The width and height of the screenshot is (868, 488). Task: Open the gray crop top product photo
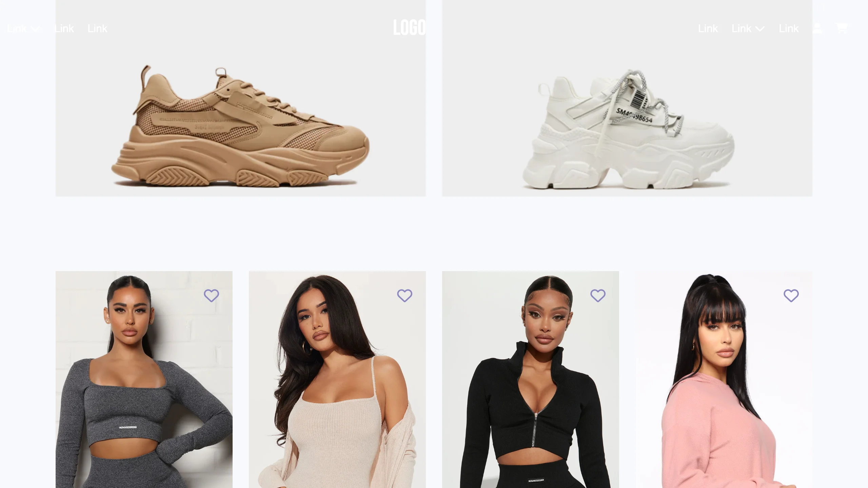(144, 380)
